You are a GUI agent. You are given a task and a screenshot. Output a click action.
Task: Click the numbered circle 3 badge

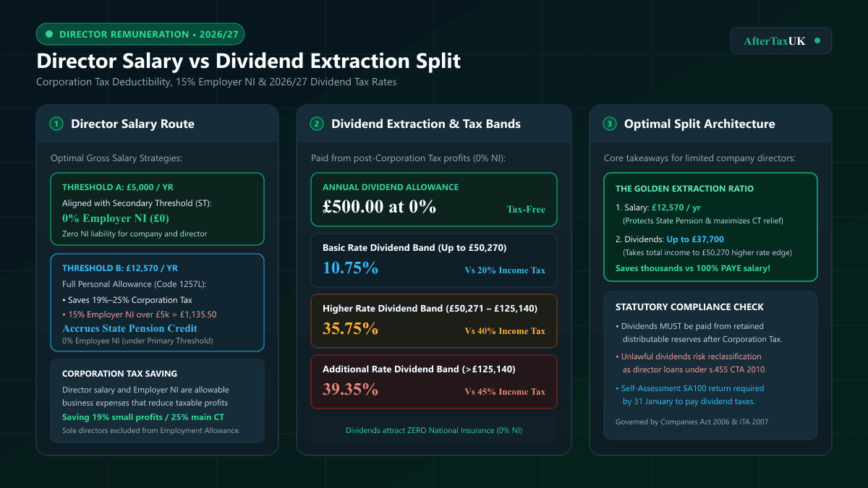coord(610,124)
